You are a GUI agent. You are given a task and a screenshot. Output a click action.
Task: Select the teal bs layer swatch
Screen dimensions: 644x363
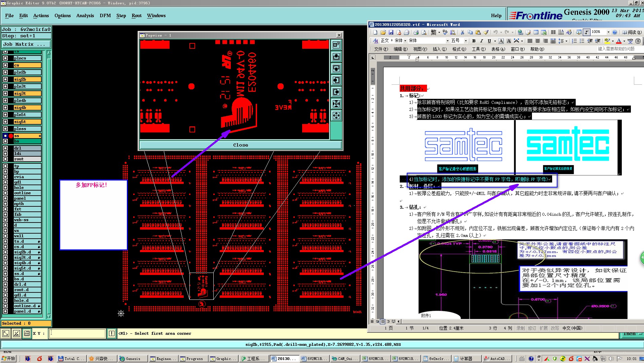pos(27,141)
